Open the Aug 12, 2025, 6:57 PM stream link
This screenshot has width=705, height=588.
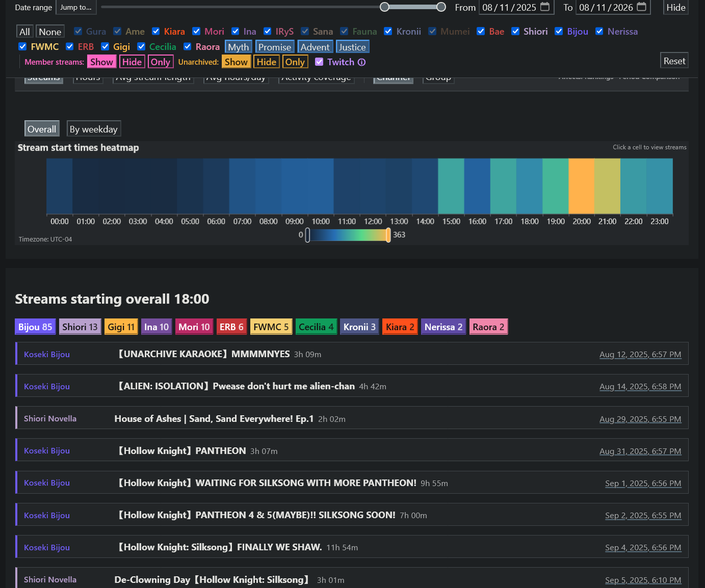(640, 355)
